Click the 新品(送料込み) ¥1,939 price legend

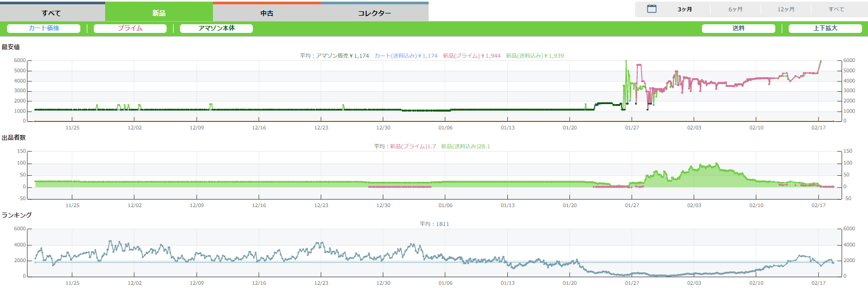tap(535, 56)
